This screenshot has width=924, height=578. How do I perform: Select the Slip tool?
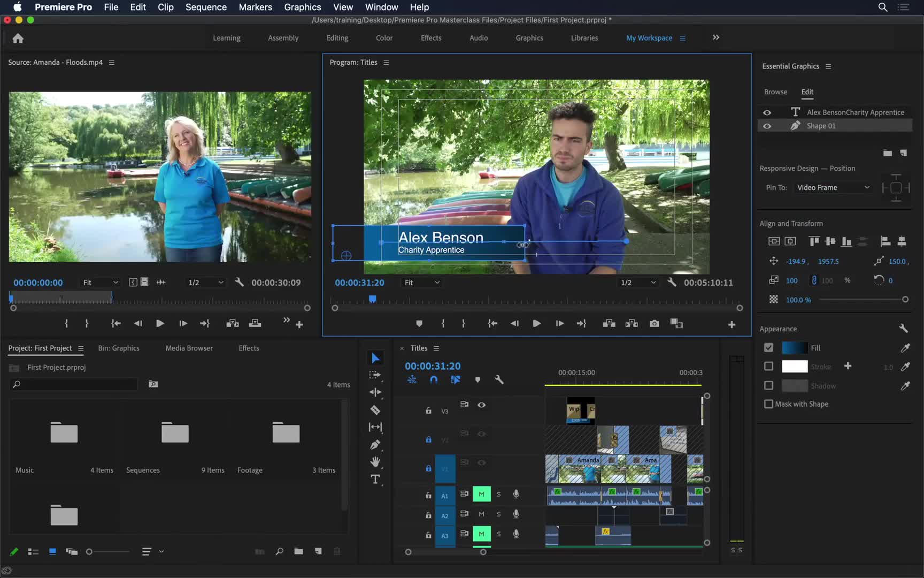(x=375, y=427)
